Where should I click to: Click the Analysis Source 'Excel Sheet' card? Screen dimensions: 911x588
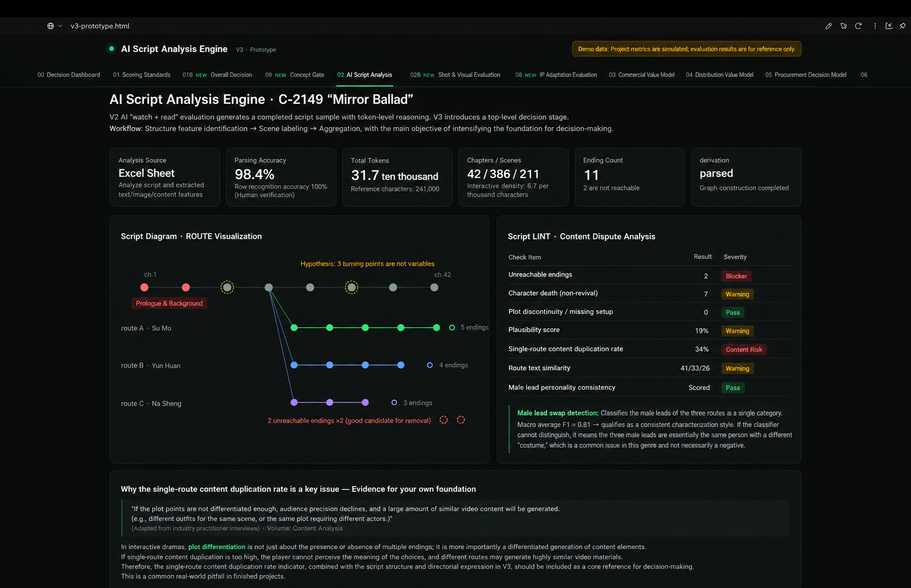(x=165, y=177)
